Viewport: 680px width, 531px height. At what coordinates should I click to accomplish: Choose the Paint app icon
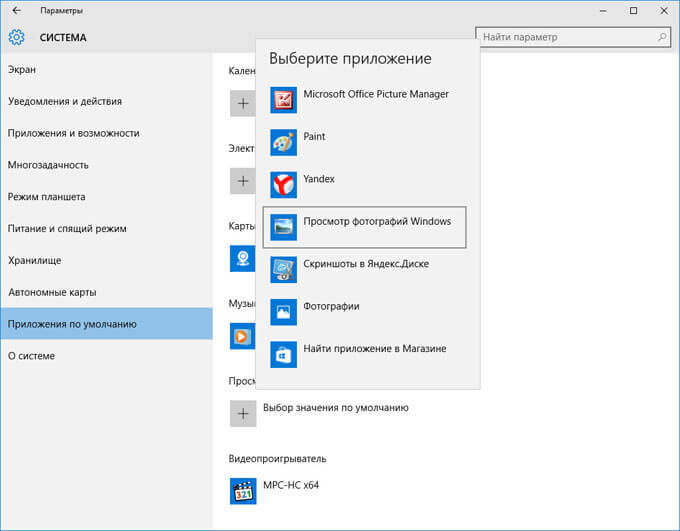tap(283, 142)
